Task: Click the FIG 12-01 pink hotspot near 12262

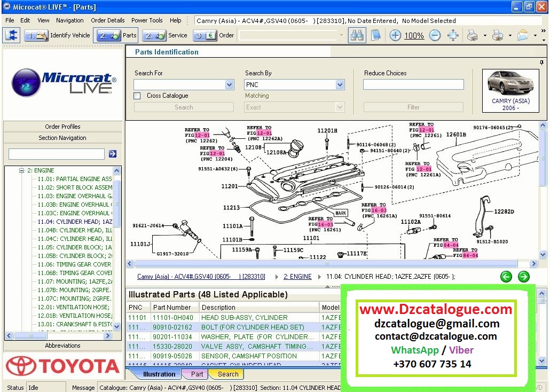Action: click(202, 135)
